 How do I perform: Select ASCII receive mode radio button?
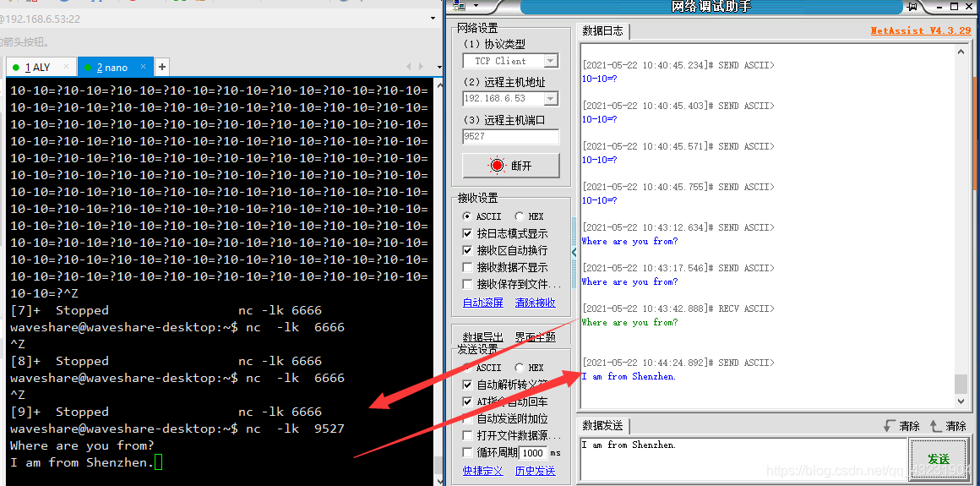coord(467,216)
